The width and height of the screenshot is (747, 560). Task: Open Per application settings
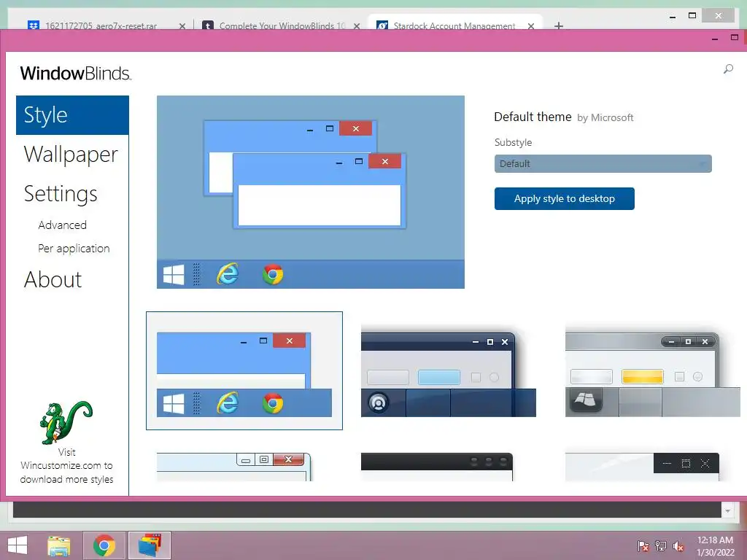click(74, 249)
